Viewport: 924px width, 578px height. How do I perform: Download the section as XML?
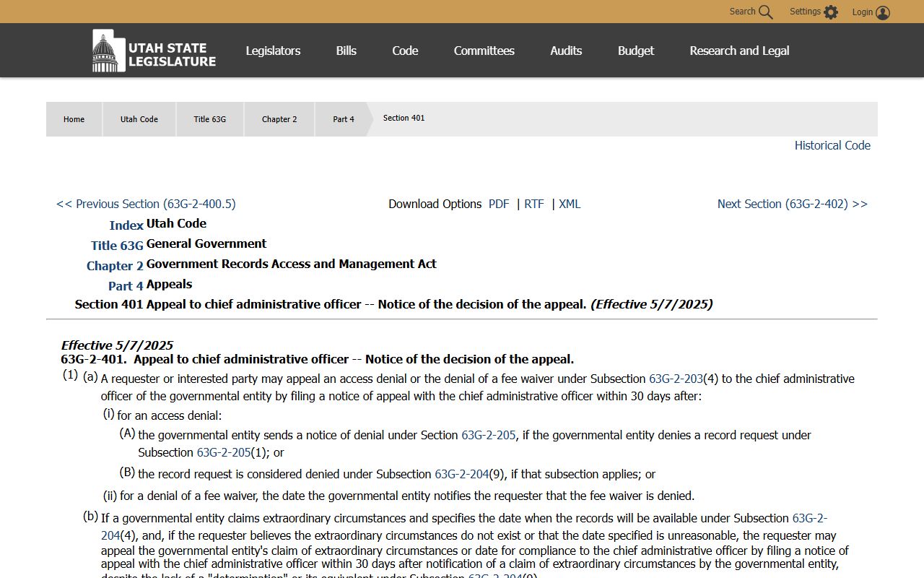point(570,204)
